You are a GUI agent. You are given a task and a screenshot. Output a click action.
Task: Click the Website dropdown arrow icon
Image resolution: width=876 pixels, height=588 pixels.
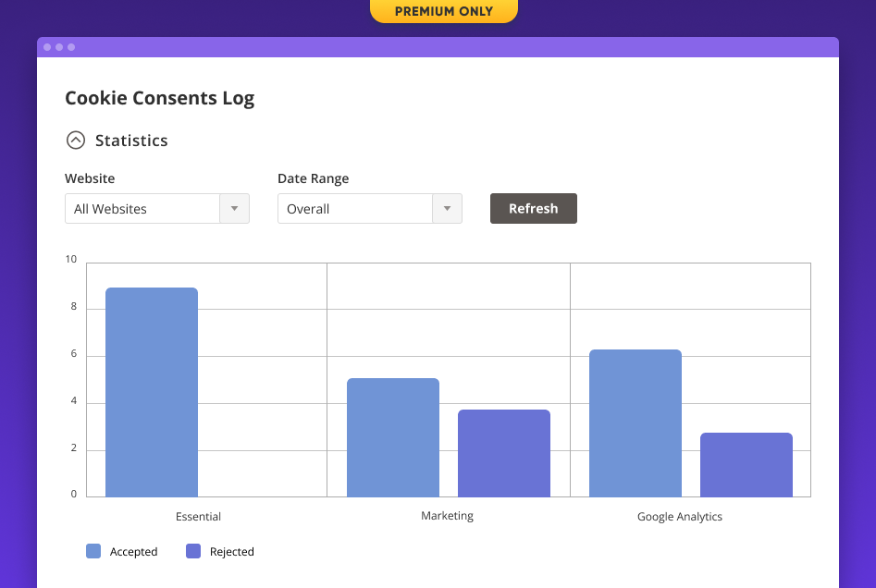pos(235,208)
